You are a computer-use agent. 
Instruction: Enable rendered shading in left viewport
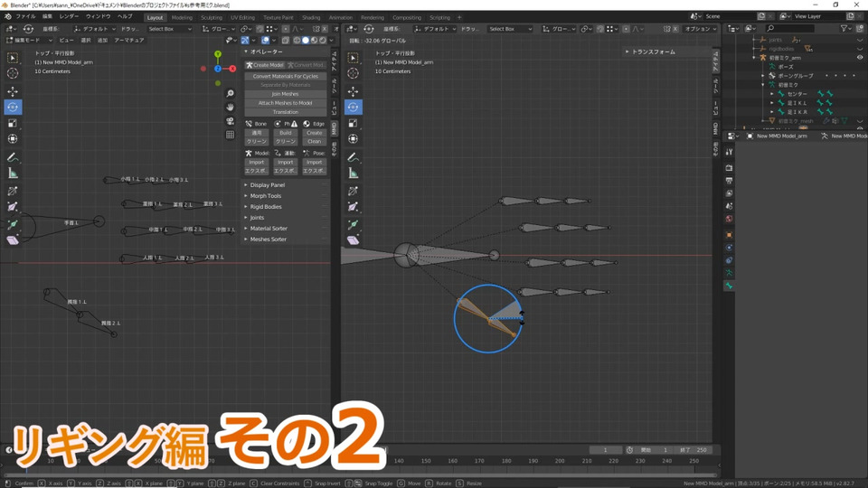[x=322, y=41]
